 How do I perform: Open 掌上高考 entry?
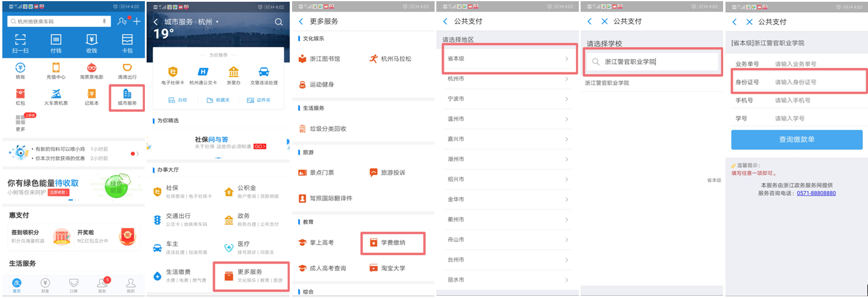316,243
